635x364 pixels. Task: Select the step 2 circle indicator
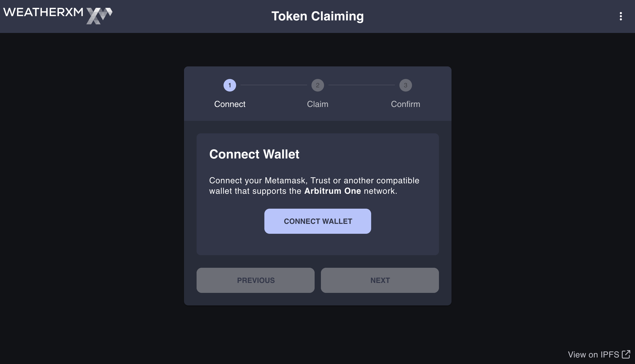[317, 85]
